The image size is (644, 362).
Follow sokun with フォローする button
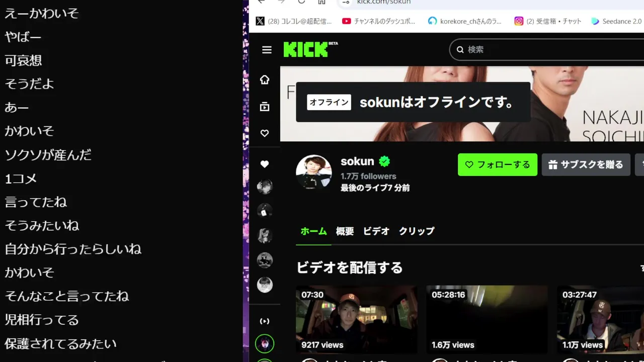tap(498, 164)
